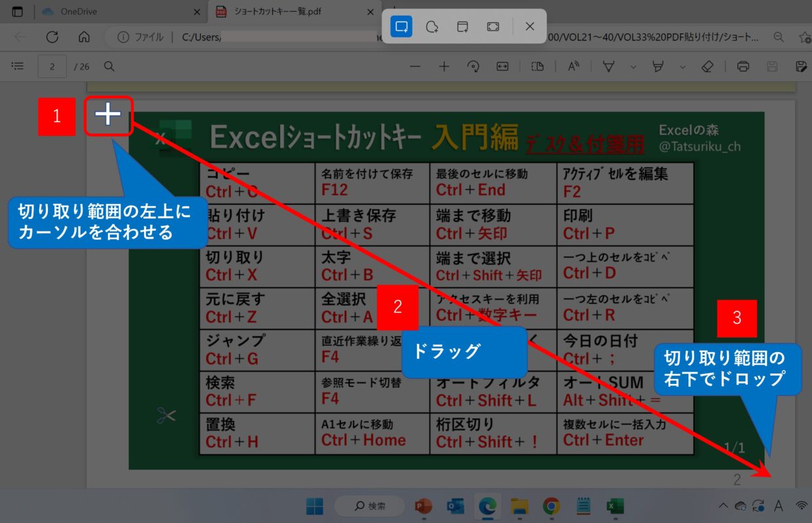
Task: Start Read aloud for the PDF
Action: [574, 66]
